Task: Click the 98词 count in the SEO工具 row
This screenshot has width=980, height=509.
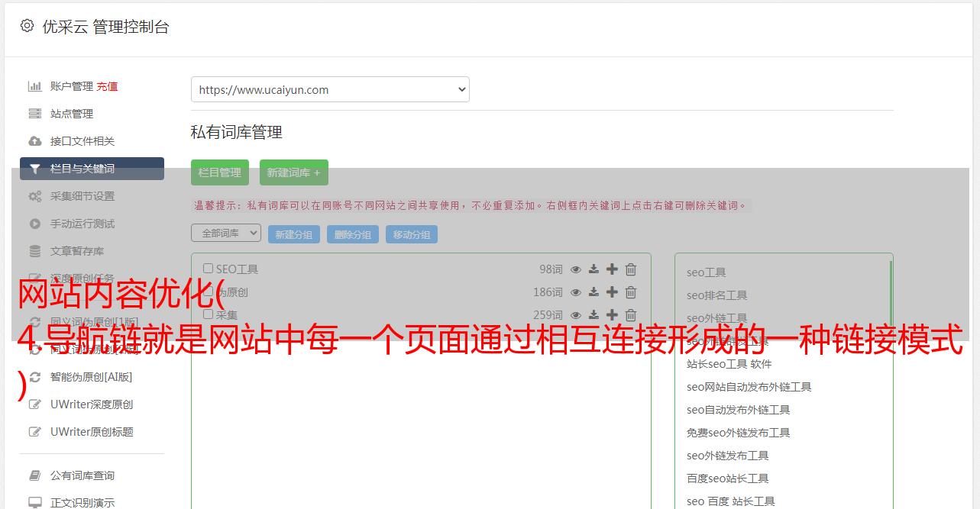Action: [551, 269]
